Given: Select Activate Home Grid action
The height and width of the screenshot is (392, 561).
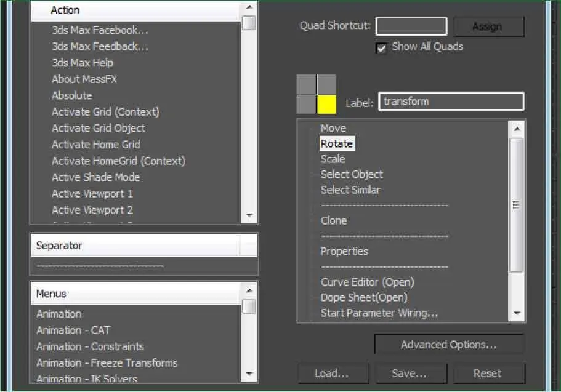Looking at the screenshot, I should pos(96,145).
